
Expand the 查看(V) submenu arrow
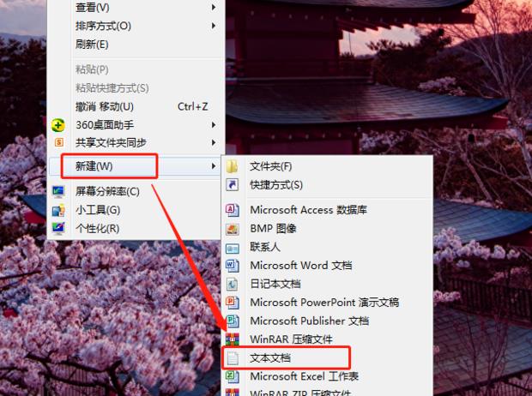point(213,8)
